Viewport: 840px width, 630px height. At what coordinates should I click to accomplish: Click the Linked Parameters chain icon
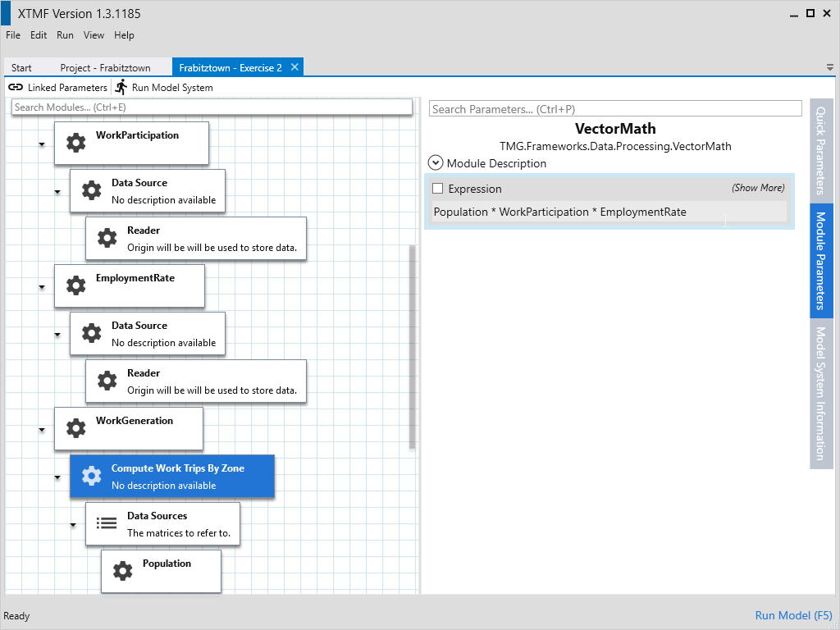16,87
